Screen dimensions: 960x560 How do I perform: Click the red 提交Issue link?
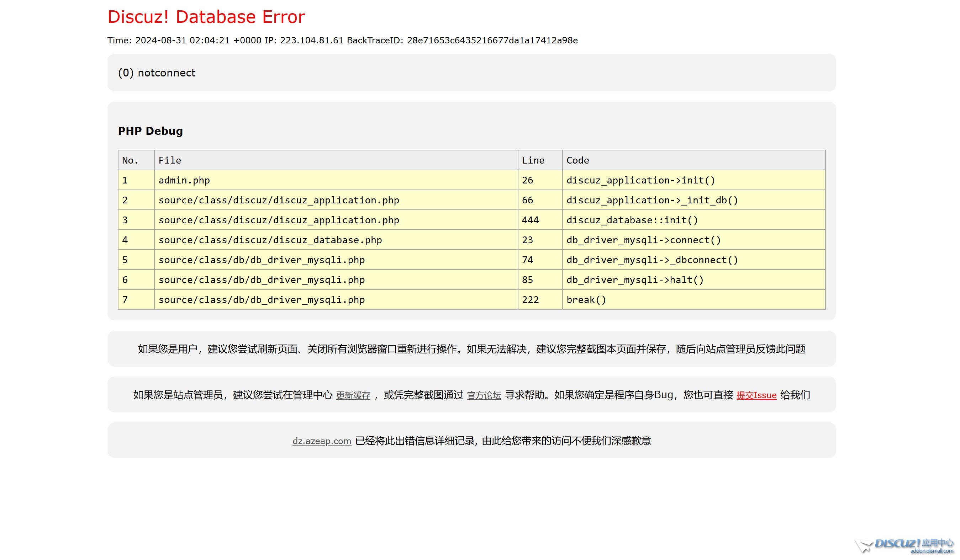[756, 395]
